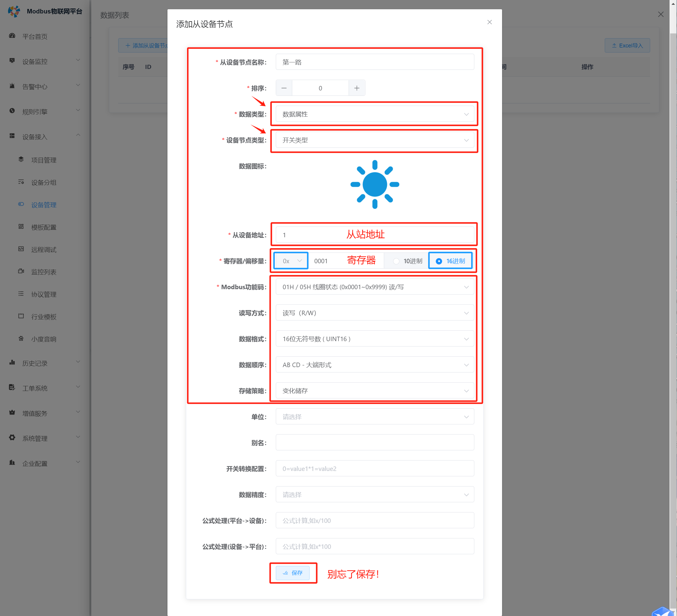Open the 数据类型 dropdown
Screen dimensions: 677x616
coord(374,114)
